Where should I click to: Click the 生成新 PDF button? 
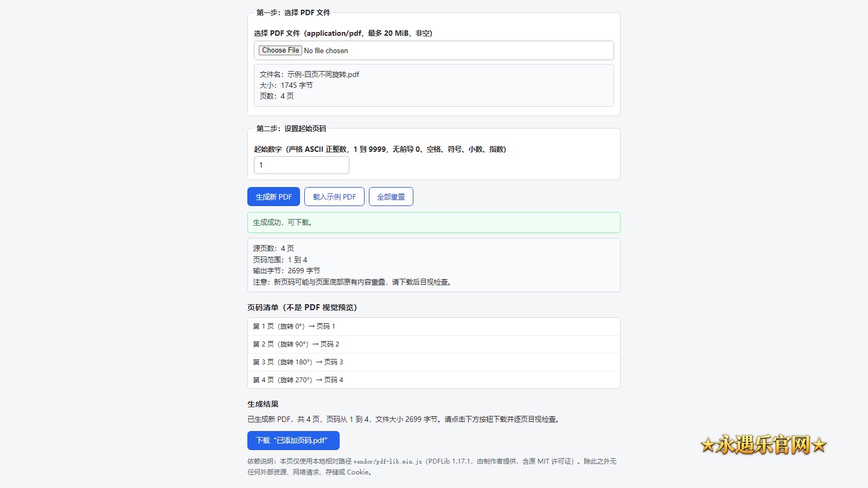pyautogui.click(x=273, y=197)
